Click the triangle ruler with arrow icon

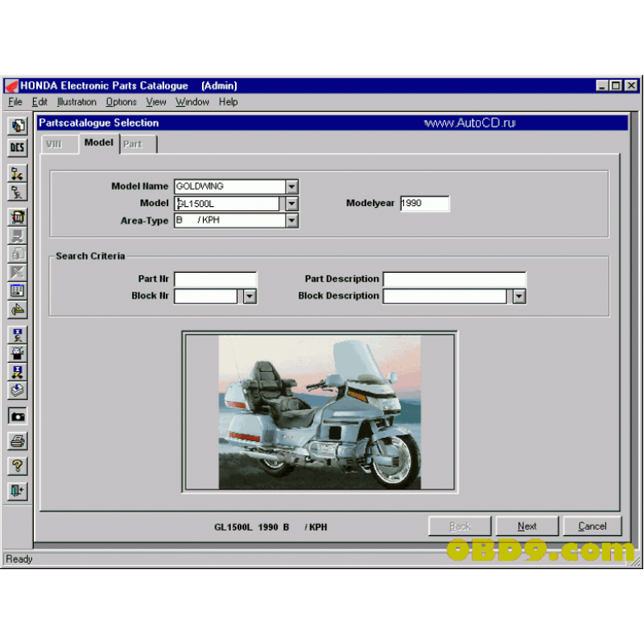coord(17,309)
